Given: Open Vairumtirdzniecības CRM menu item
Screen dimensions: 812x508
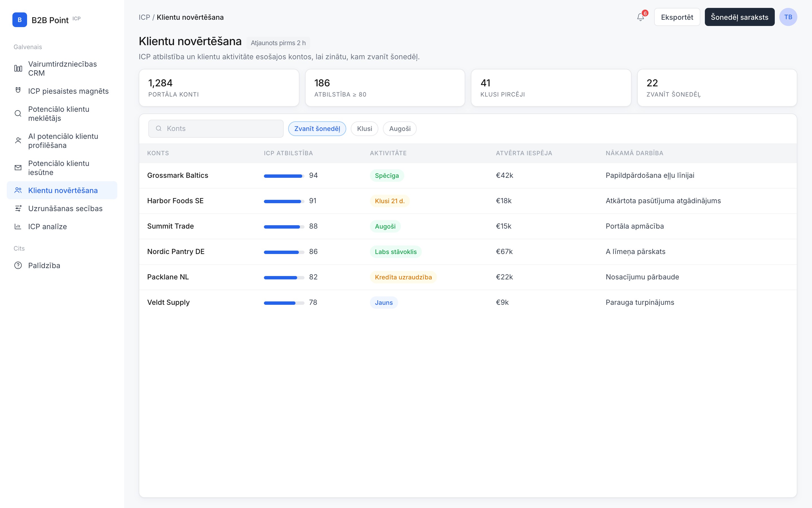Looking at the screenshot, I should 62,69.
